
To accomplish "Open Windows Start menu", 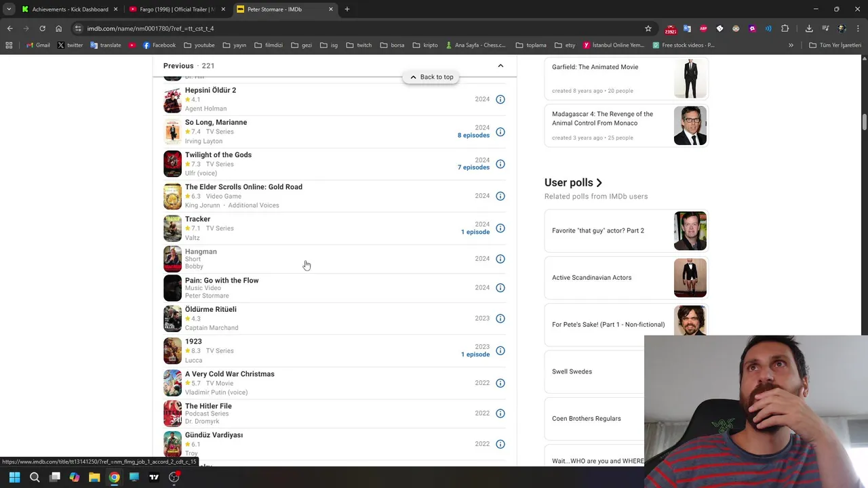I will point(15,477).
